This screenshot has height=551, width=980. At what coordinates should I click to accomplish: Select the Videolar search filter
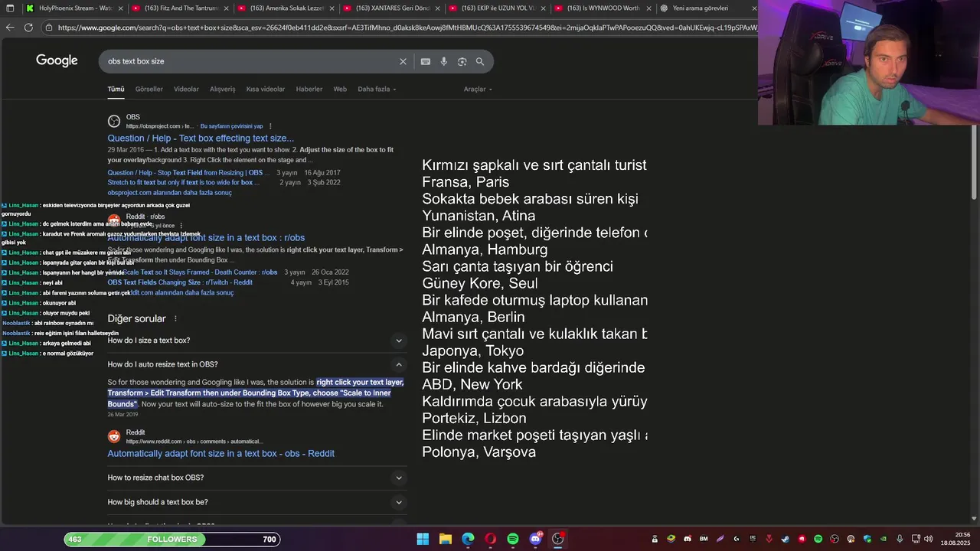186,89
